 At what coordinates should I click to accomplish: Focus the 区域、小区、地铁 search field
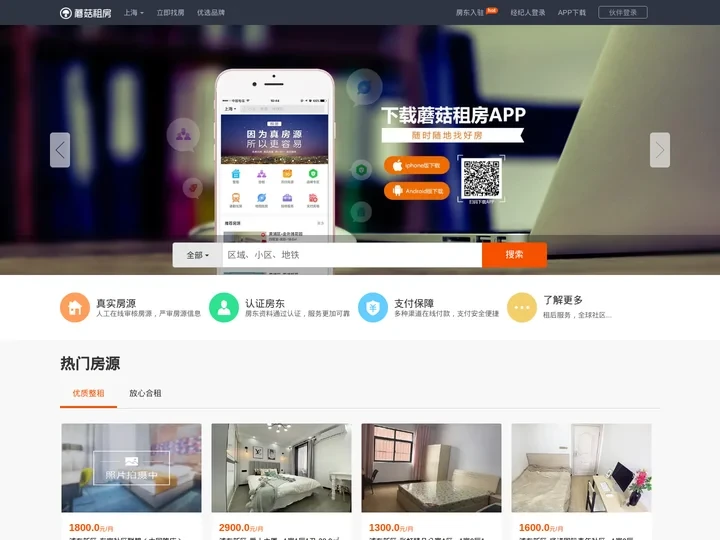352,255
